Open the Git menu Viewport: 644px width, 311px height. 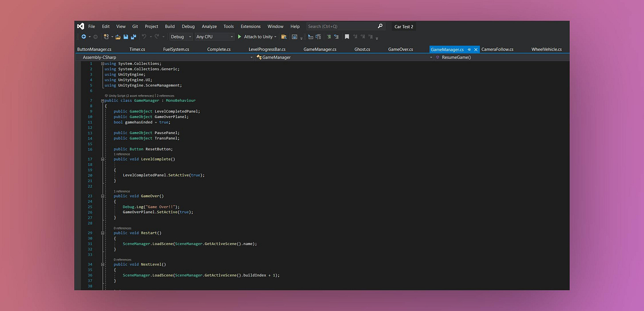click(135, 26)
